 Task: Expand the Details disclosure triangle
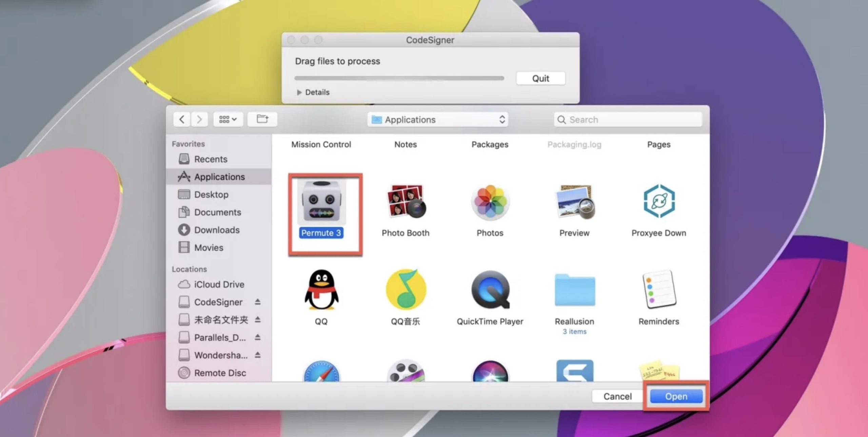(x=299, y=92)
